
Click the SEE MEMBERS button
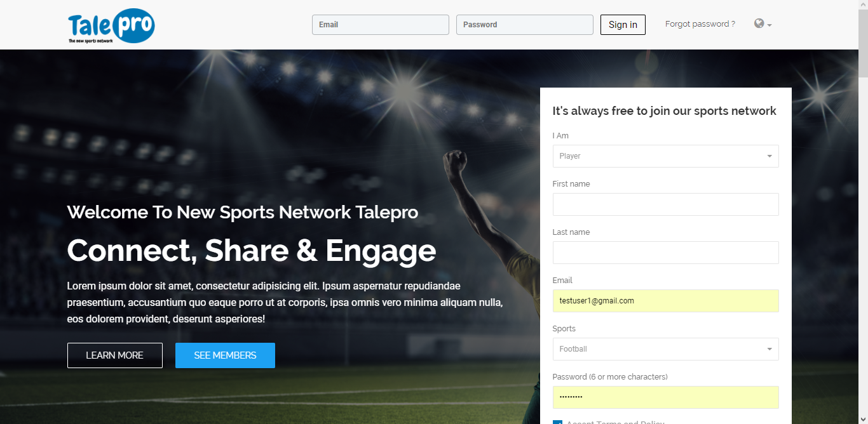(x=225, y=355)
